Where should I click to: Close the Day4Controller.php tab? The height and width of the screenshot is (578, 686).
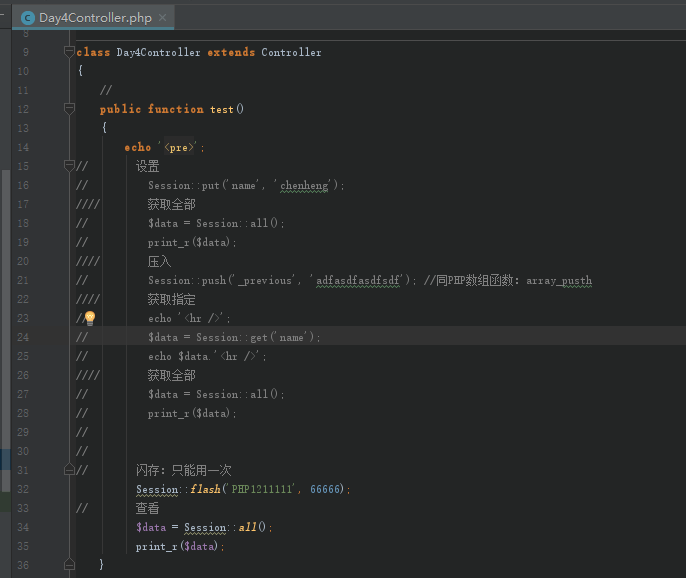(x=161, y=18)
